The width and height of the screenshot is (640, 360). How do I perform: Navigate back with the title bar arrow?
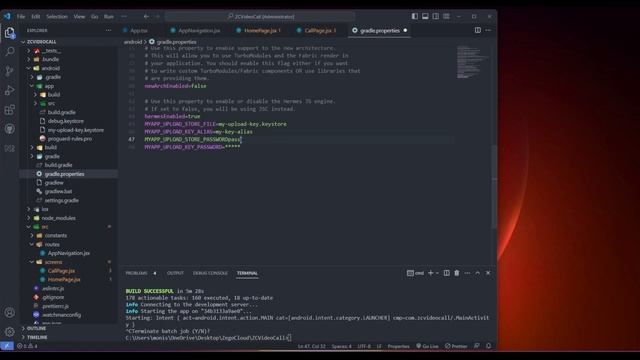(146, 16)
